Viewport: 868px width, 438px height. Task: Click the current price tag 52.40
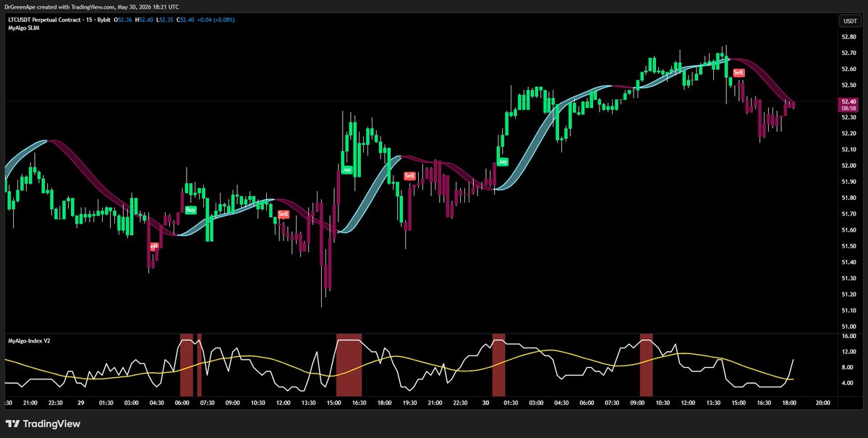(x=850, y=102)
